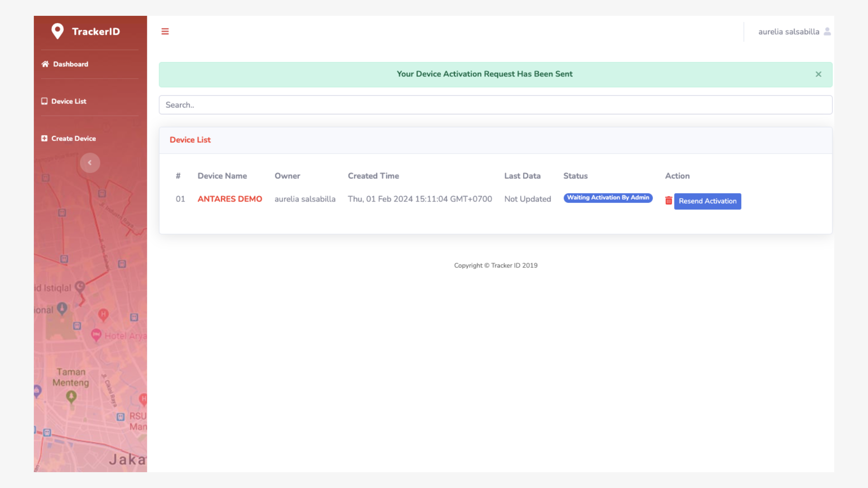This screenshot has height=488, width=868.
Task: Click the TrackerID location pin logo
Action: [57, 31]
